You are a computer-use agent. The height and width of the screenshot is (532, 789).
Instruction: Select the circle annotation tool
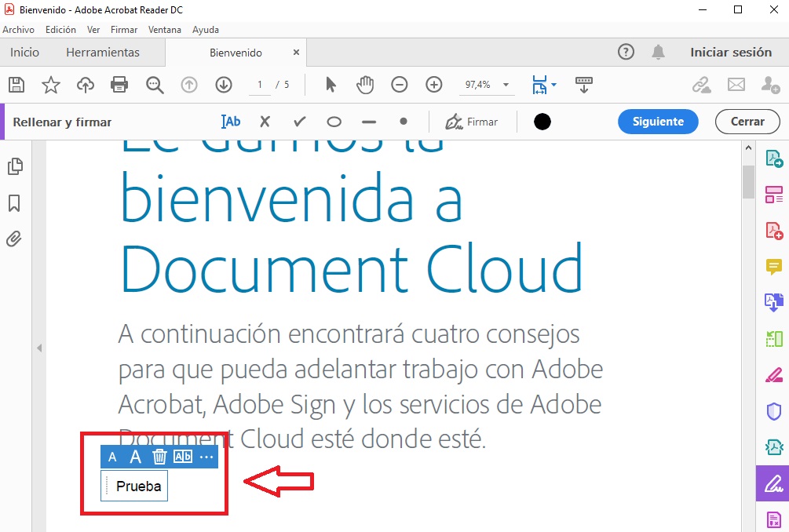[x=334, y=122]
